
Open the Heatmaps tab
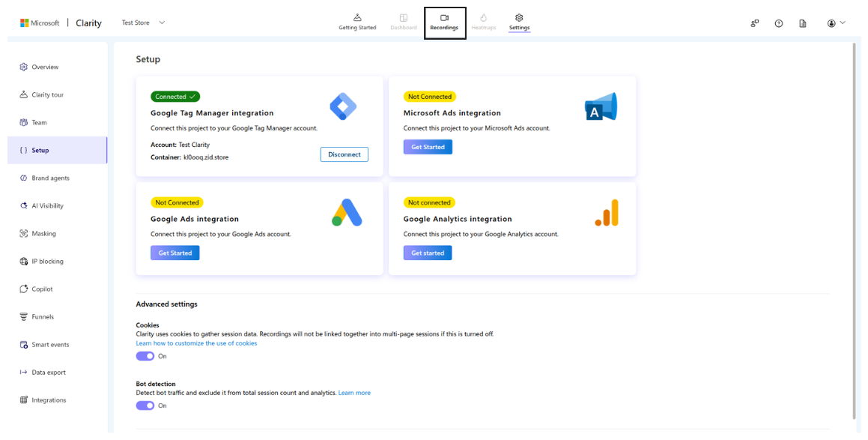[484, 22]
